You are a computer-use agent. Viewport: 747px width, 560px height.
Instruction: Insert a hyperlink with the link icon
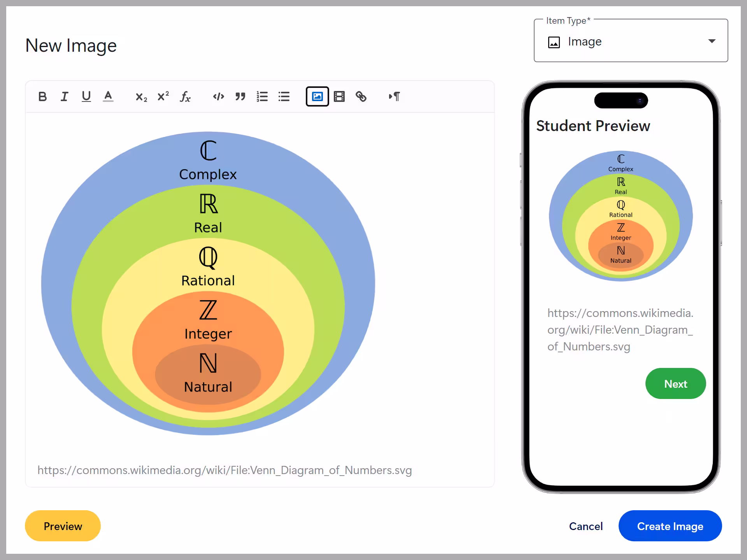coord(361,96)
